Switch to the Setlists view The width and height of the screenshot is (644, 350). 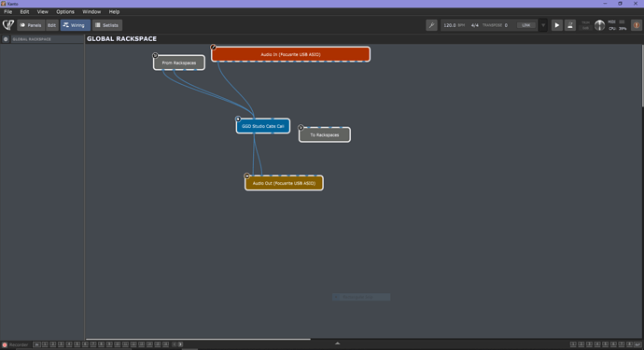[x=106, y=25]
